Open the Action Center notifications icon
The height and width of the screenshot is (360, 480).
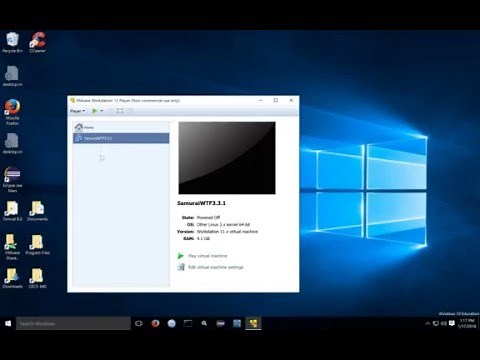point(452,323)
